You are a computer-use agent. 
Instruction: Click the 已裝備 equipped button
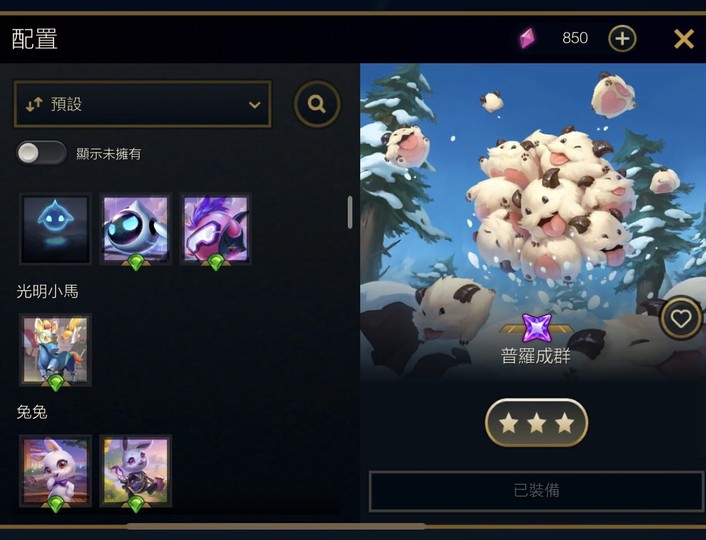(x=536, y=491)
